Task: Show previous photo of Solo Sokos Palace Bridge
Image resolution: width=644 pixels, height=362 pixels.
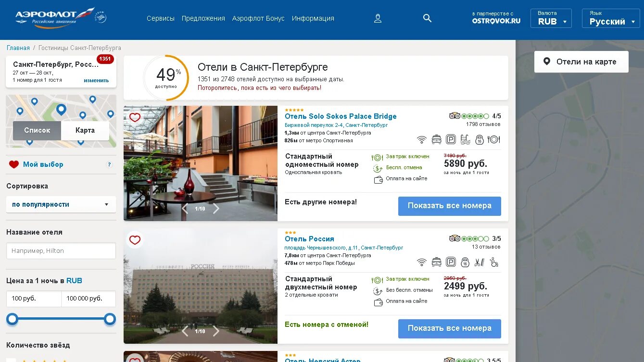Action: coord(185,208)
